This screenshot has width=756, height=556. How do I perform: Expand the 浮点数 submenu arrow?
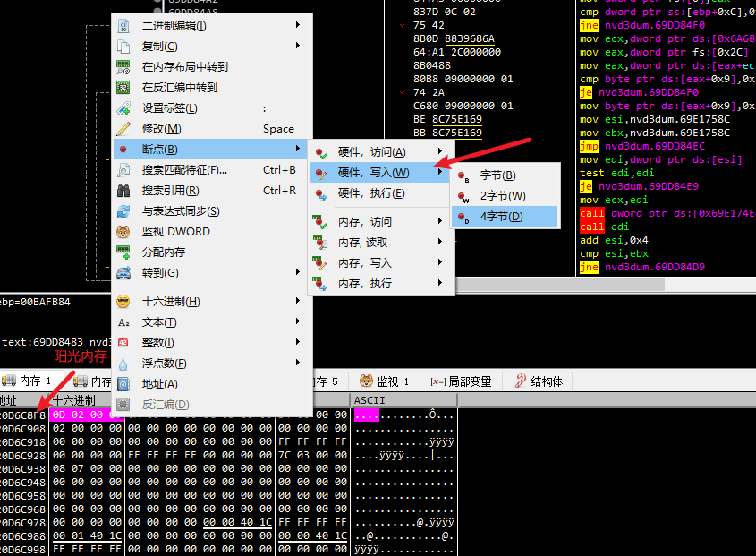(x=298, y=363)
